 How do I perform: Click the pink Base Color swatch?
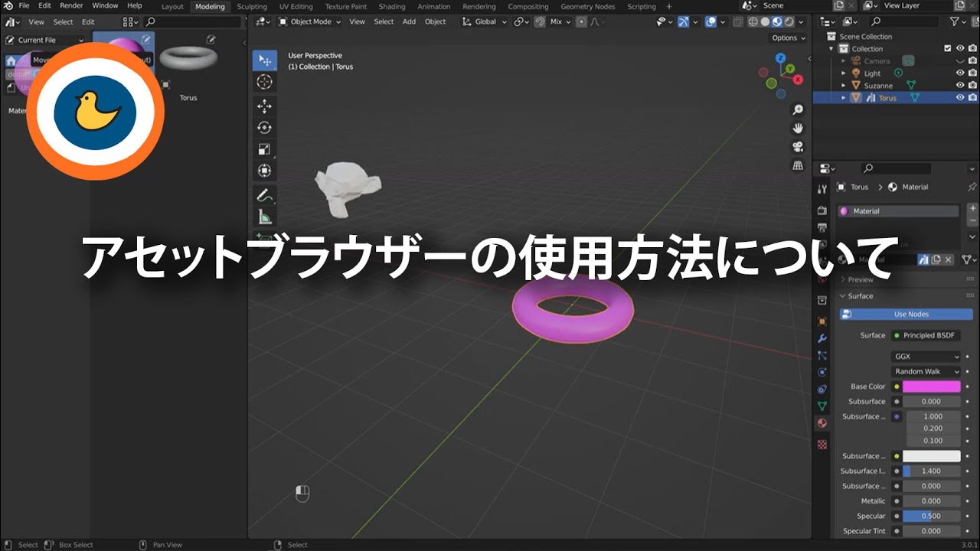931,386
